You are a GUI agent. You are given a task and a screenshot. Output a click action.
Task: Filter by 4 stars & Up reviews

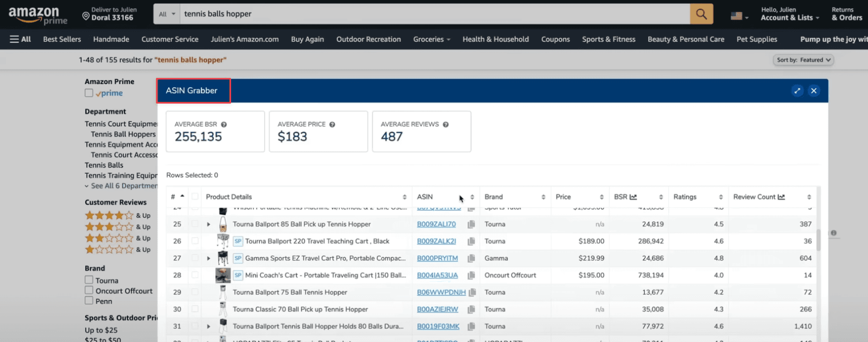click(118, 215)
